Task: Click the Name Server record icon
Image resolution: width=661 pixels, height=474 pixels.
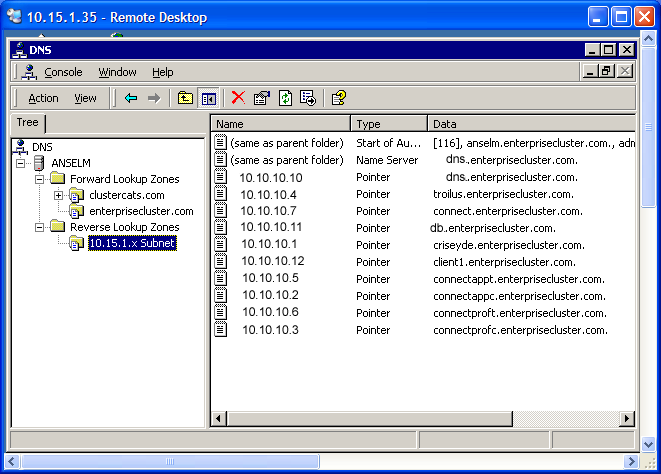Action: click(220, 159)
